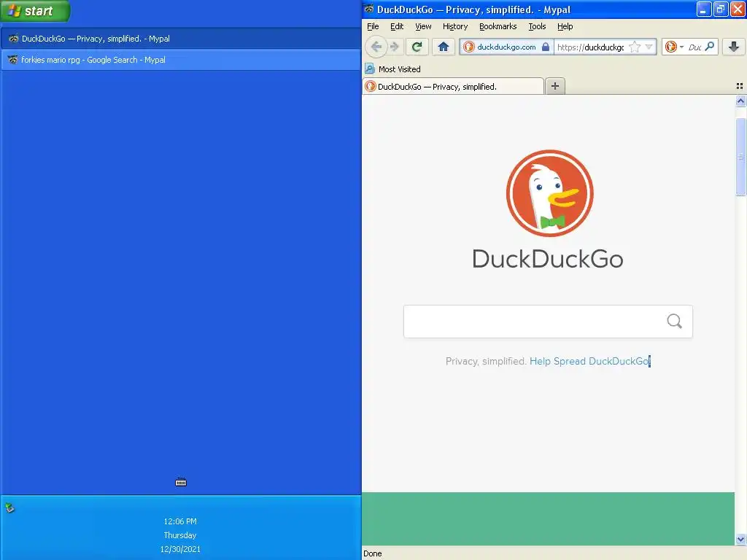Viewport: 747px width, 560px height.
Task: Show all tabs grid icon
Action: 740,86
